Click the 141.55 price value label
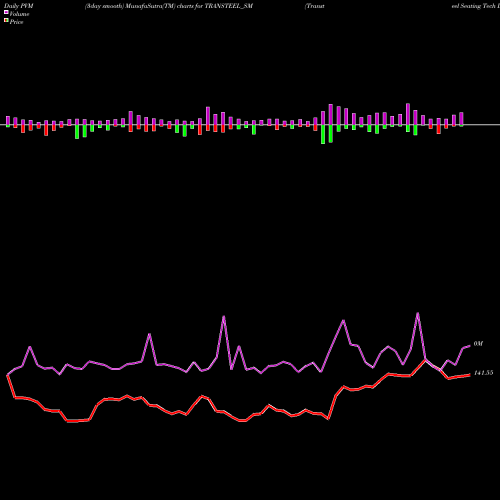The width and height of the screenshot is (500, 500). tap(483, 373)
